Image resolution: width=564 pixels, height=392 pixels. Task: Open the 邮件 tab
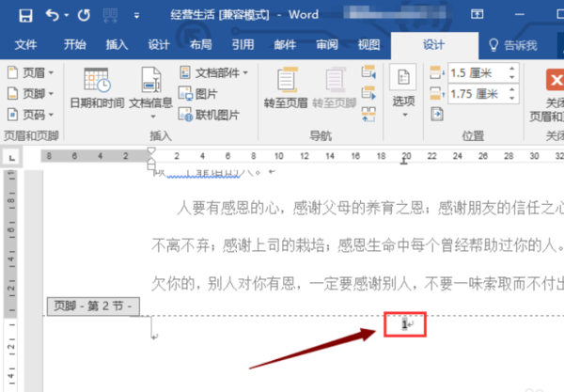point(285,44)
